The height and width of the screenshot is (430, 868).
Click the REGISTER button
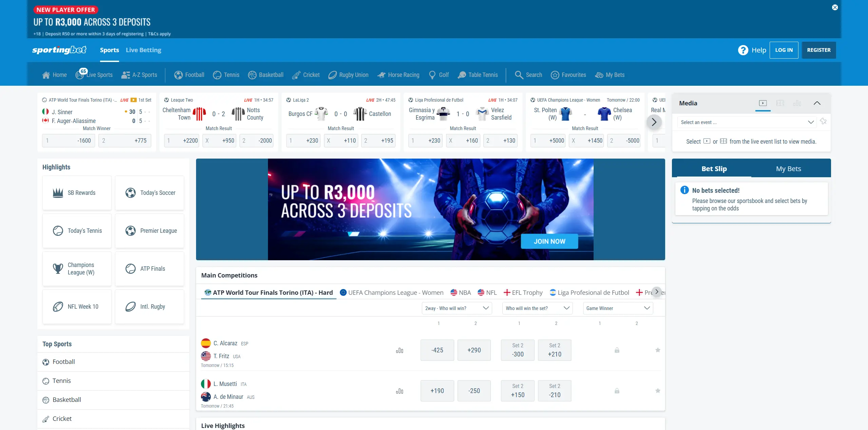click(818, 50)
